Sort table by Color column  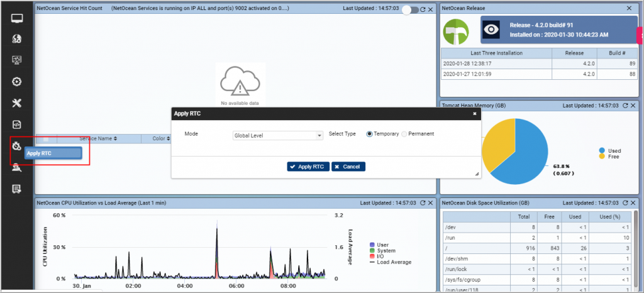(162, 139)
